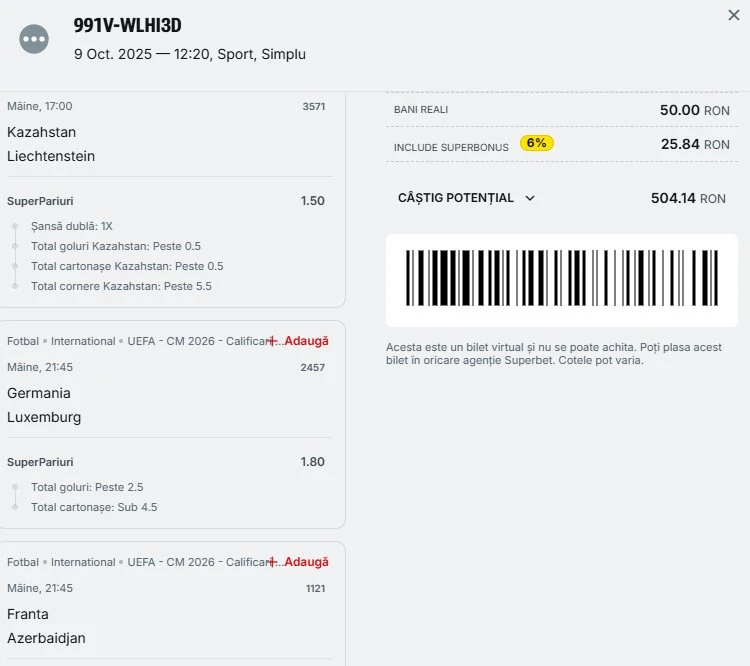Open the three-dots ticket options menu
This screenshot has height=666, width=750.
coord(34,39)
